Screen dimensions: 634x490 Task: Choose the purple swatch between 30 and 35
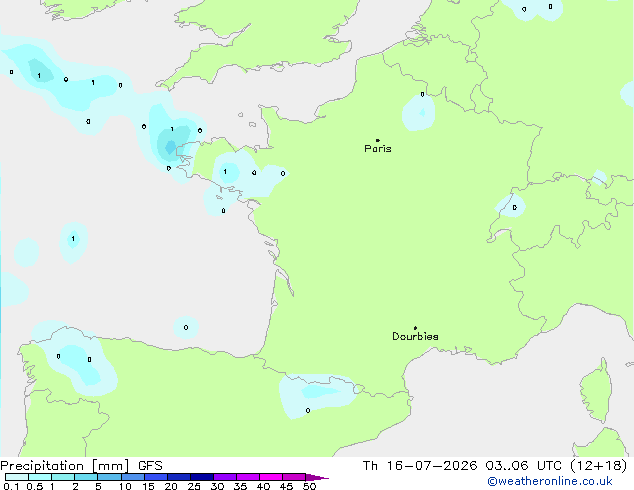(225, 477)
